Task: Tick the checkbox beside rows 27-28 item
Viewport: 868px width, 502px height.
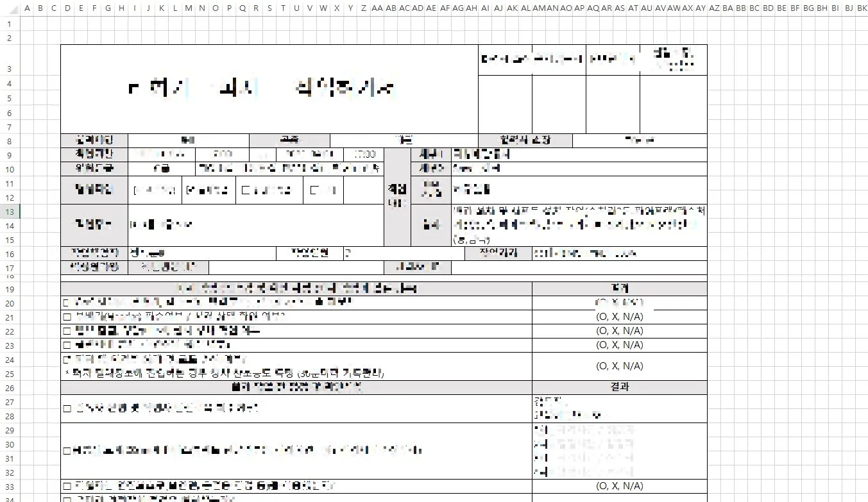Action: pos(66,408)
